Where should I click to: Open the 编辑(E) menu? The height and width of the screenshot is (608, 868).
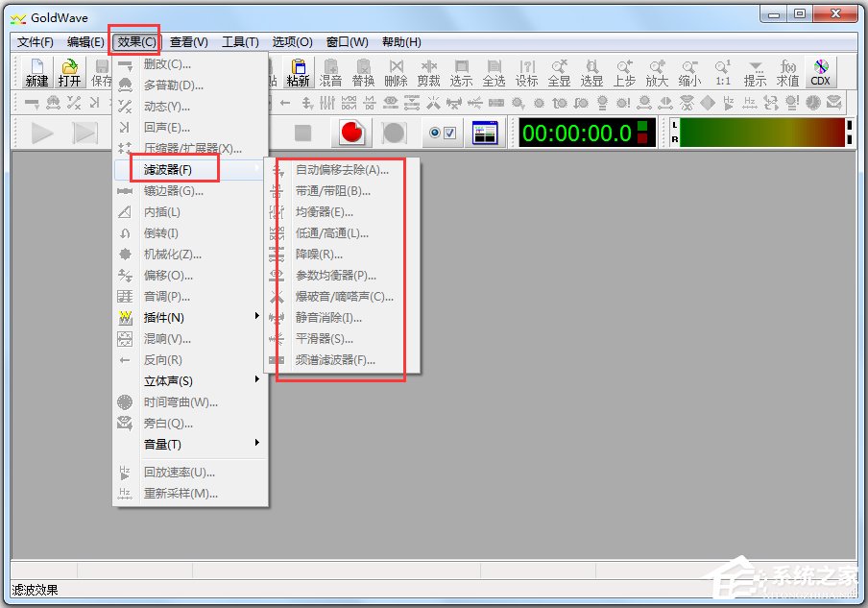point(85,42)
